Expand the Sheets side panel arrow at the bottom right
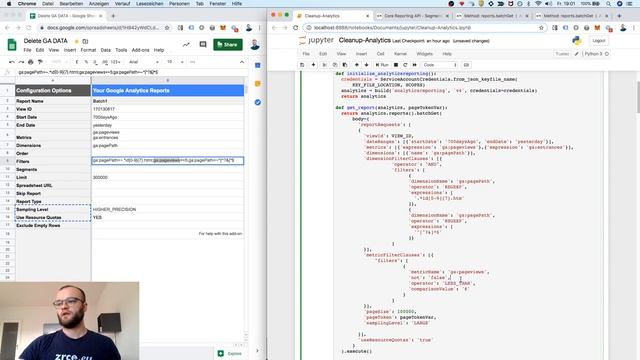The image size is (640, 360). coord(257,351)
